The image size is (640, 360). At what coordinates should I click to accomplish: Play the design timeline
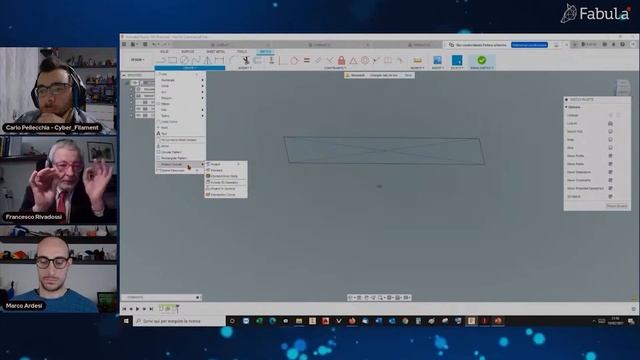138,309
